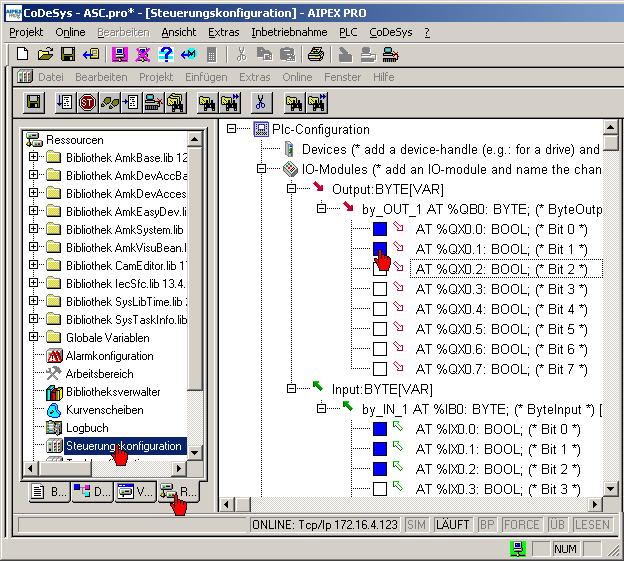Click the green network icon in status bar
Image resolution: width=624 pixels, height=561 pixels.
(518, 549)
